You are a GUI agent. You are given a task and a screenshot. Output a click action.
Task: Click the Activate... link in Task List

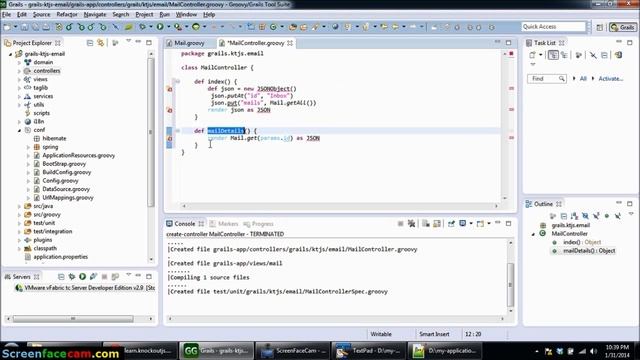point(611,78)
